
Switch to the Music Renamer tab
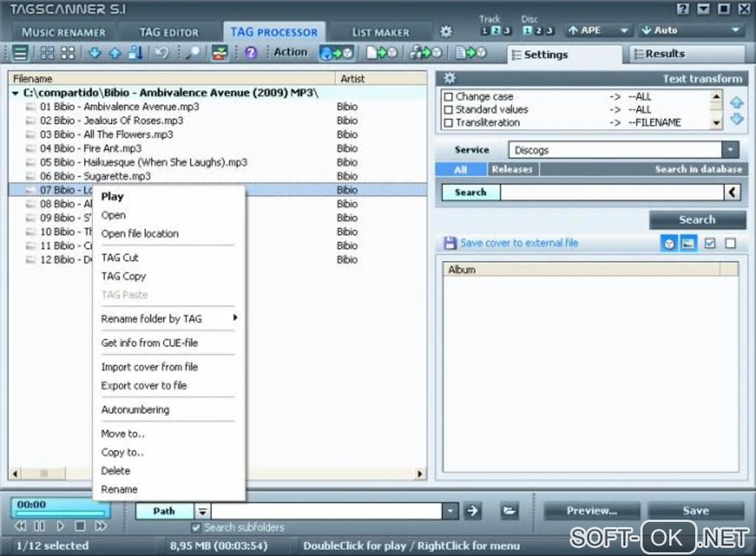click(63, 33)
